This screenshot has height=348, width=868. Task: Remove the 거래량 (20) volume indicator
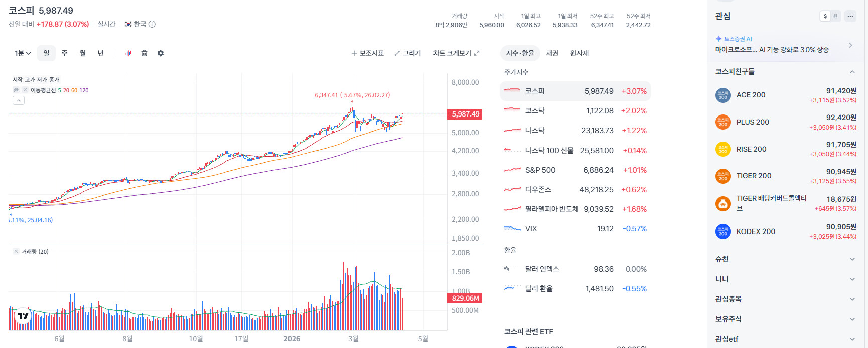(16, 252)
